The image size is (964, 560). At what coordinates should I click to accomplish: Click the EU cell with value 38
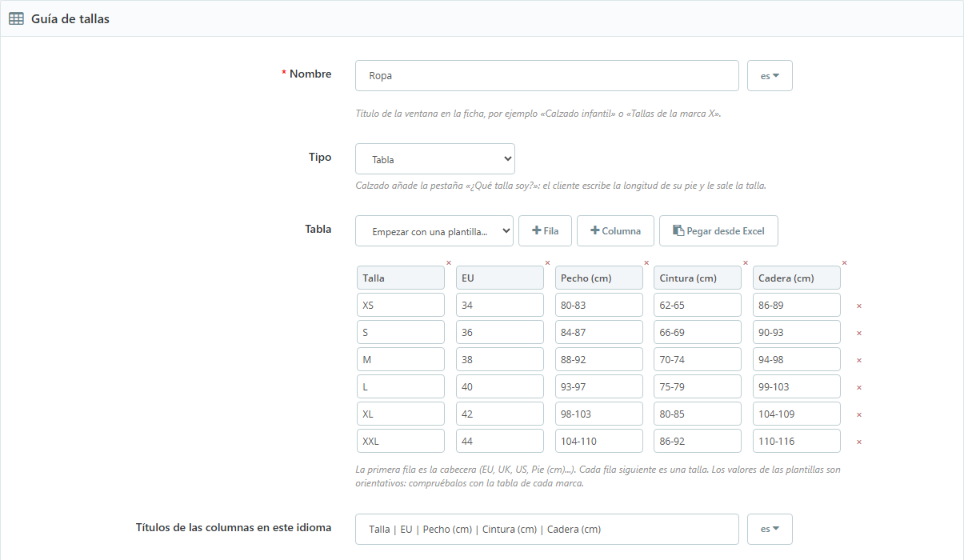[x=500, y=359]
